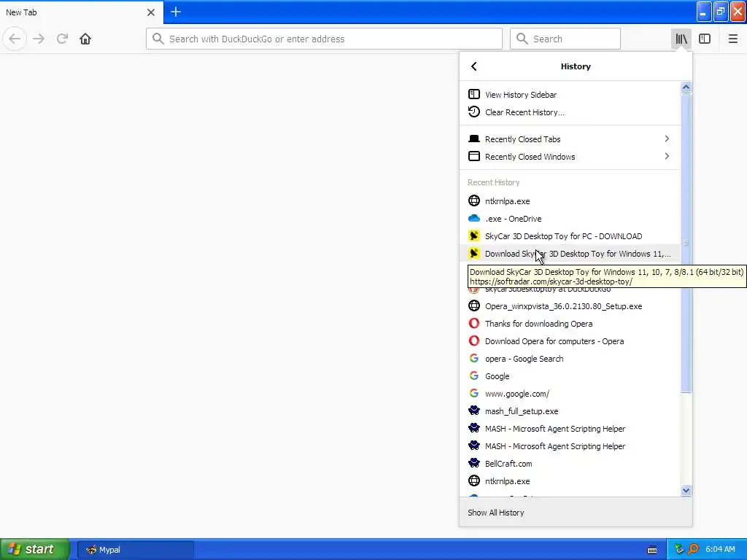The width and height of the screenshot is (747, 560).
Task: Click globe icon beside Opera_winxpvista setup entry
Action: pos(474,306)
